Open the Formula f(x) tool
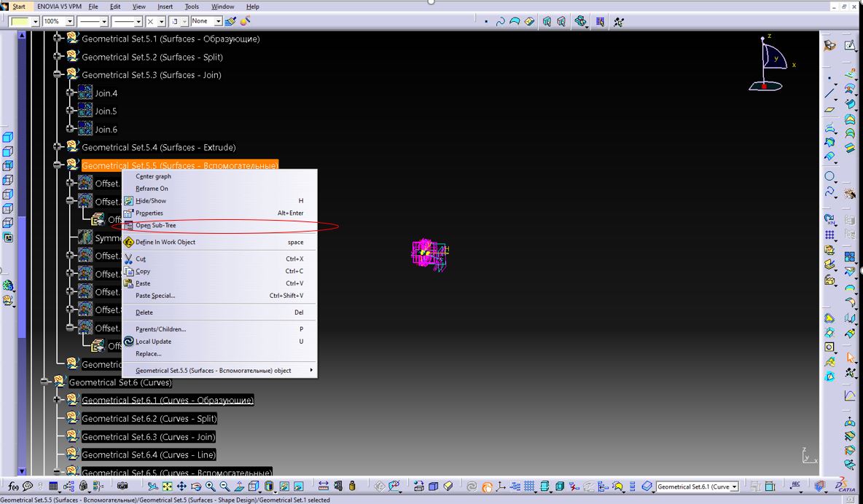Image resolution: width=863 pixels, height=504 pixels. pyautogui.click(x=13, y=487)
